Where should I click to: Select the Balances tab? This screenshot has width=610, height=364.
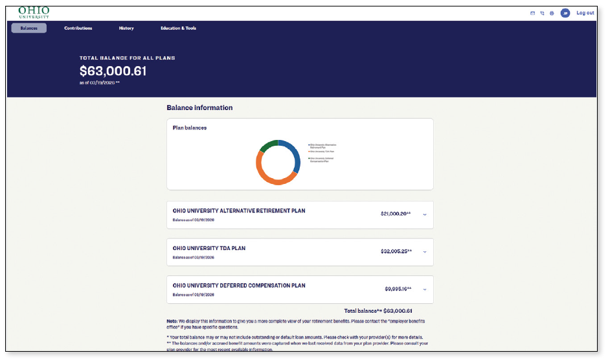pyautogui.click(x=28, y=28)
